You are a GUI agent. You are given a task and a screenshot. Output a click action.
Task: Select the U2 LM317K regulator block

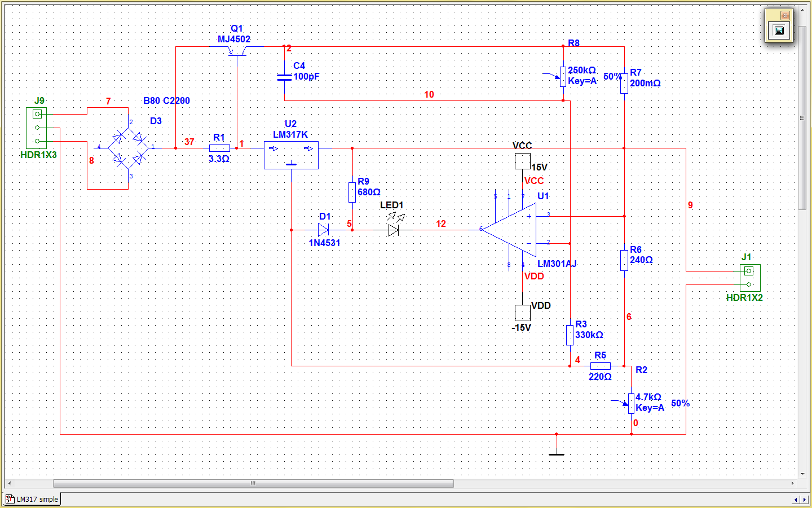[x=291, y=155]
